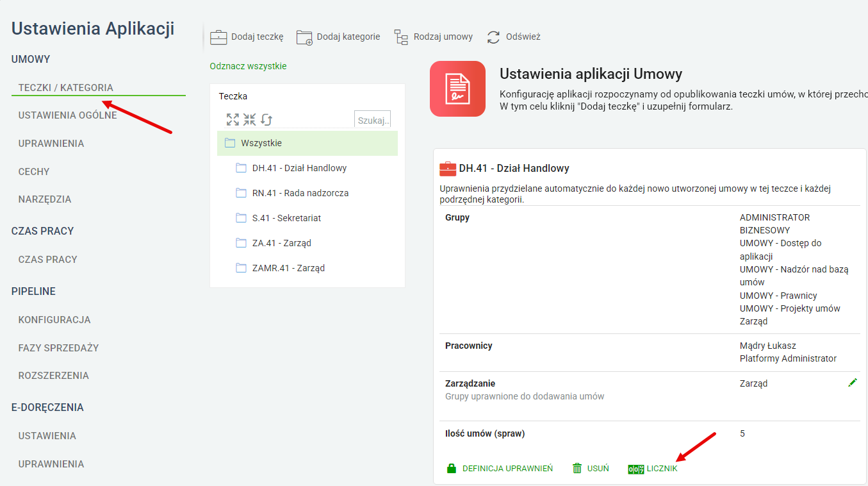868x486 pixels.
Task: Open Ustawienia under E-Doręczenia
Action: click(47, 436)
